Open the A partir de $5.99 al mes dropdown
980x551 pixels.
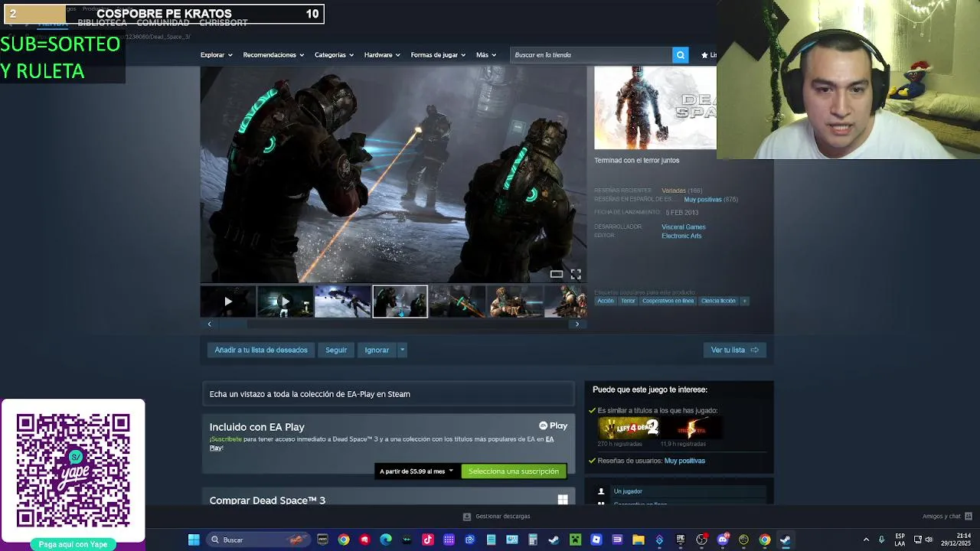click(416, 471)
